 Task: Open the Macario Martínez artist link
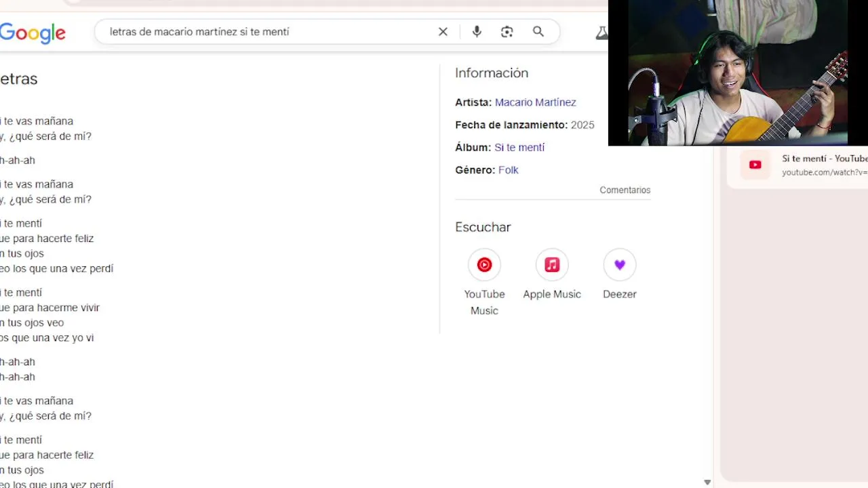pos(535,102)
